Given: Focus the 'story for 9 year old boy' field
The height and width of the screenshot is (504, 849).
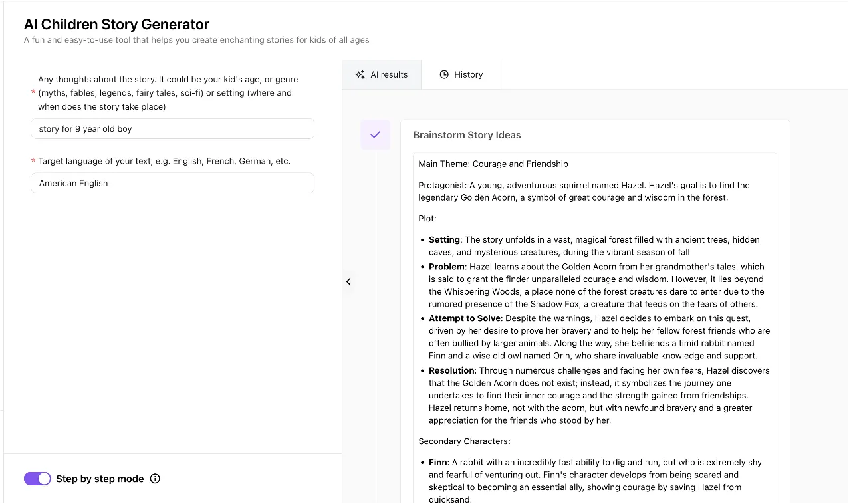Looking at the screenshot, I should coord(172,129).
